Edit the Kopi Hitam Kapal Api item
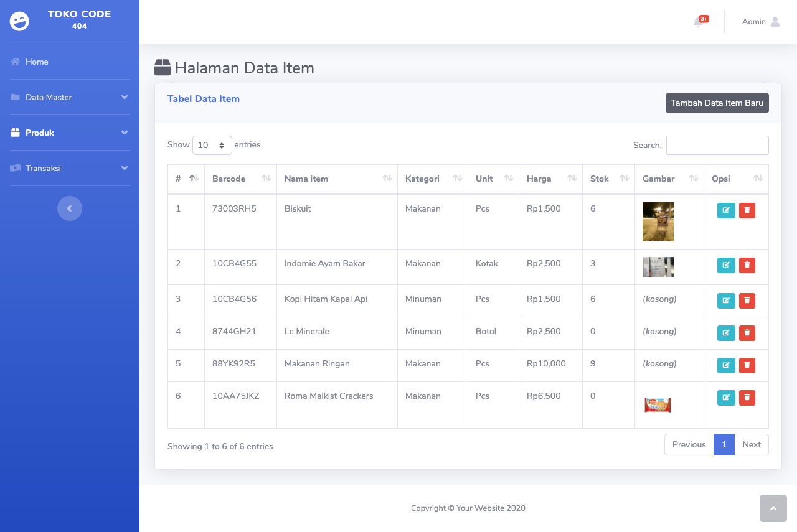Viewport: 797px width, 532px height. pos(726,301)
